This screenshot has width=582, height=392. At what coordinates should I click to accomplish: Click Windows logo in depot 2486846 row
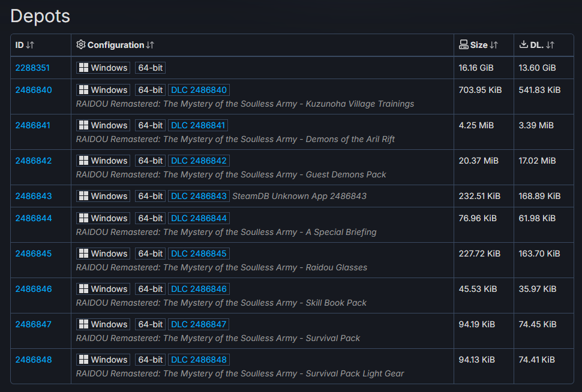click(x=84, y=289)
